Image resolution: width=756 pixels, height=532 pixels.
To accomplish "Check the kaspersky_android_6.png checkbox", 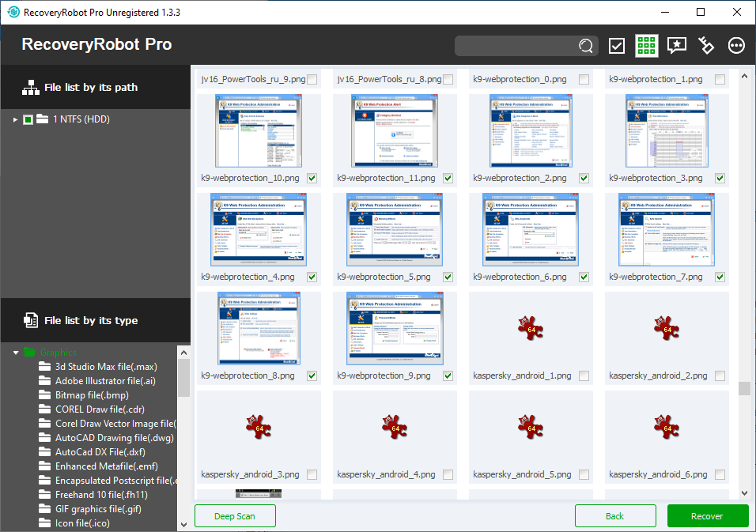I will [x=720, y=474].
